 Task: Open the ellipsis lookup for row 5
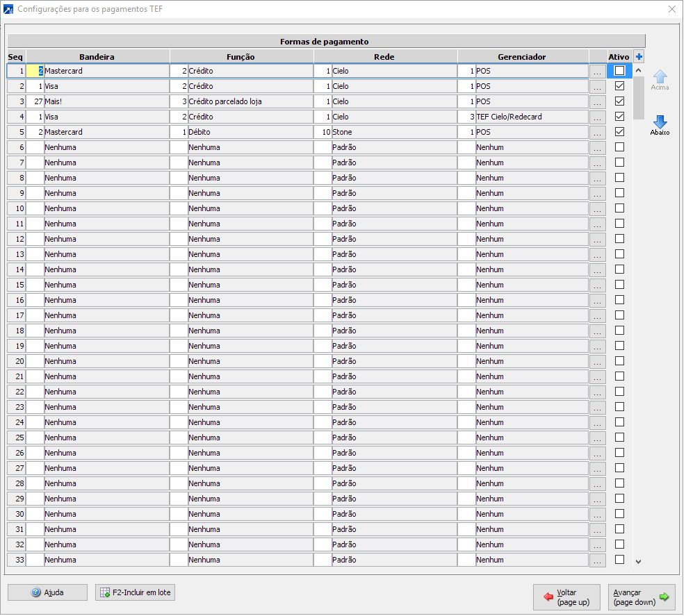coord(597,133)
